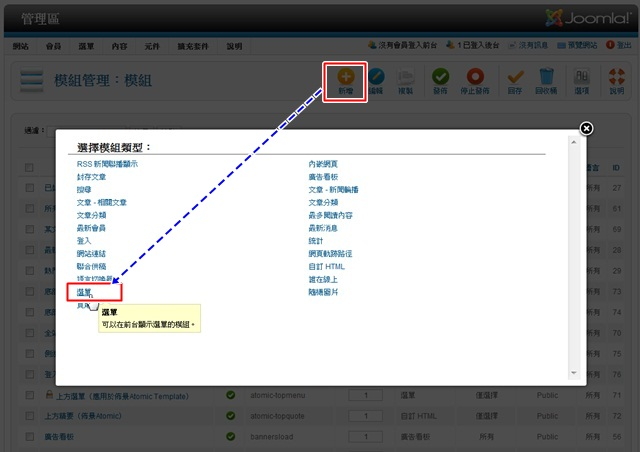Click the dialog scrollbar up arrow
This screenshot has width=640, height=452.
coord(573,142)
